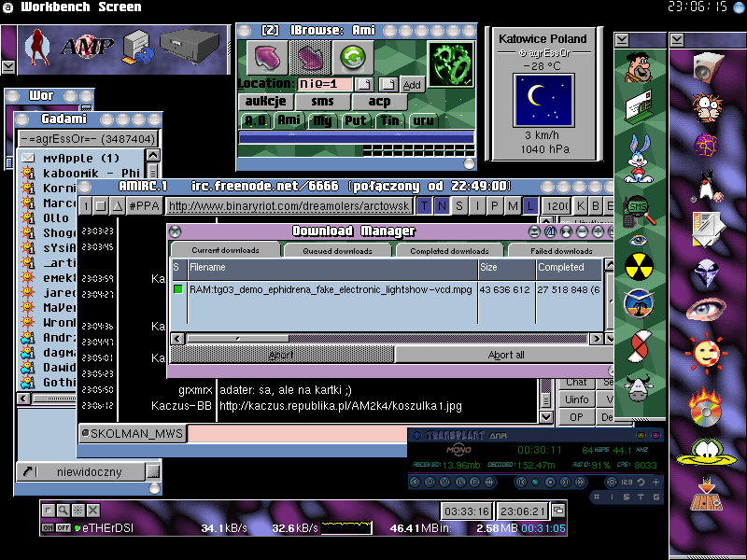747x560 pixels.
Task: Toggle channel mode P in AmIRC
Action: click(495, 205)
